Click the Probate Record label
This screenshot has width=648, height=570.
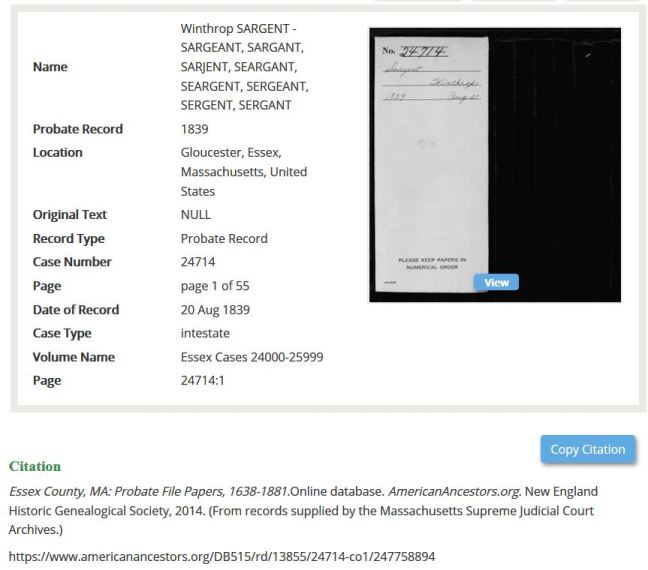[77, 129]
